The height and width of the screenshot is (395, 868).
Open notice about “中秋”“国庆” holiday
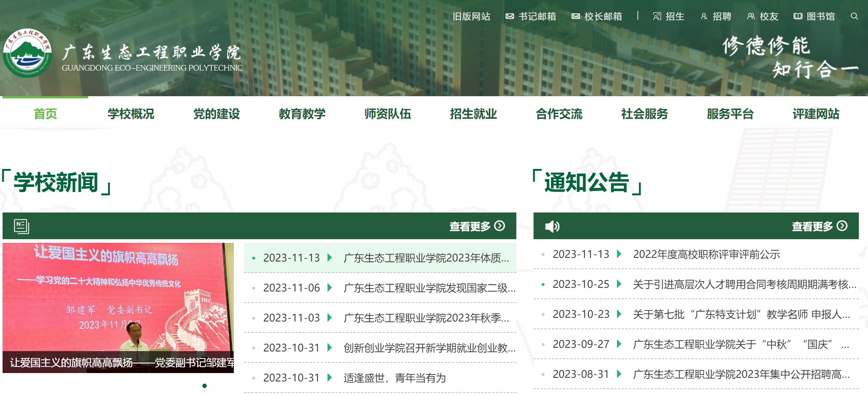pos(741,344)
